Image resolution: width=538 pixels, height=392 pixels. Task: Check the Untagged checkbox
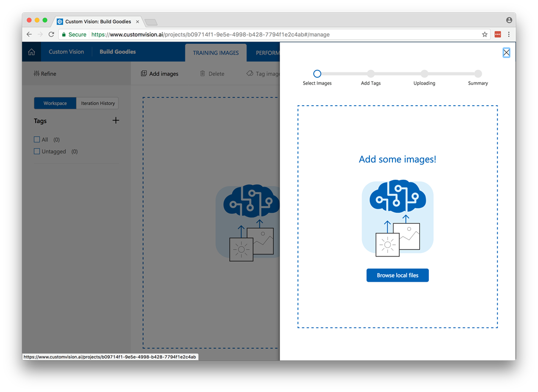pyautogui.click(x=37, y=151)
